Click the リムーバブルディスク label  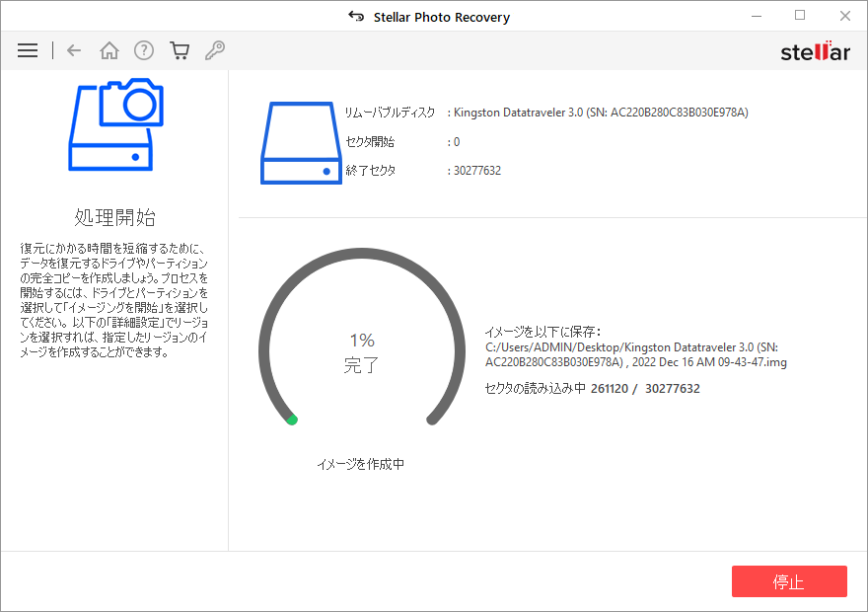[x=390, y=113]
